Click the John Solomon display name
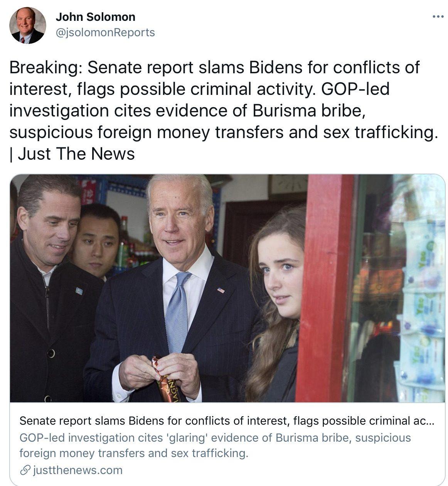Viewport: 448px width, 486px height. pyautogui.click(x=95, y=17)
